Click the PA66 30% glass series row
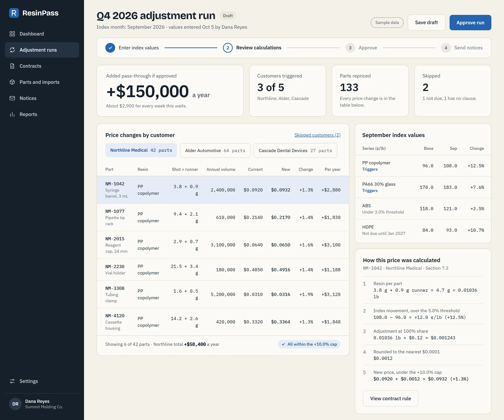 coord(423,187)
